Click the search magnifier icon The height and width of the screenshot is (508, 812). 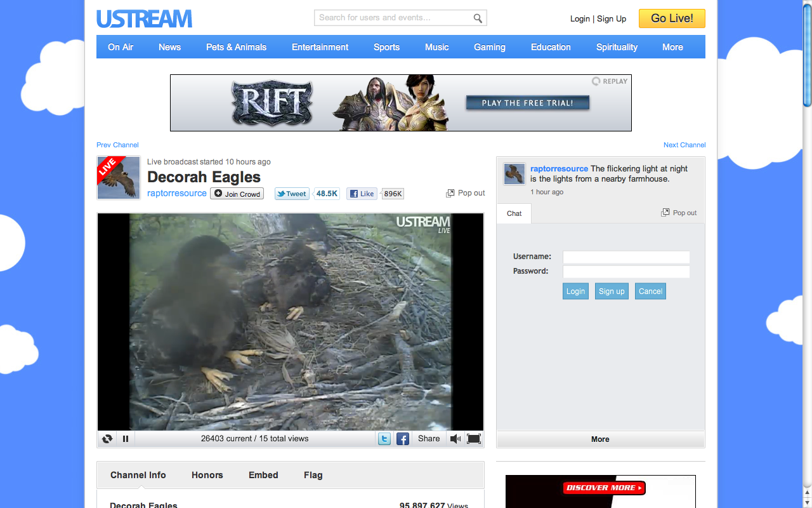pyautogui.click(x=478, y=18)
